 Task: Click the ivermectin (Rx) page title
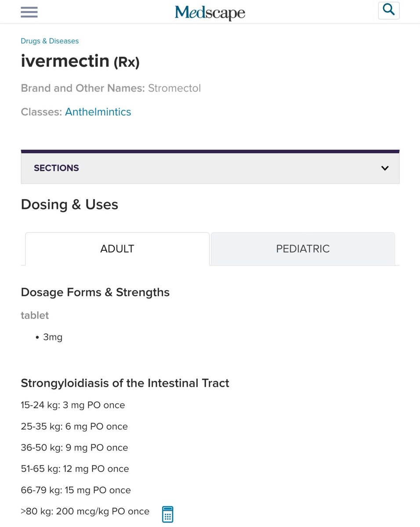pyautogui.click(x=80, y=61)
